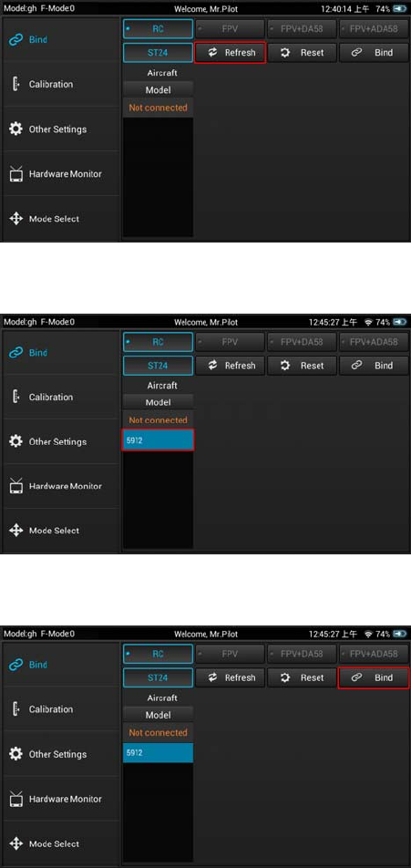
Task: Select FPV+DA58 in the top screenshot
Action: click(302, 29)
